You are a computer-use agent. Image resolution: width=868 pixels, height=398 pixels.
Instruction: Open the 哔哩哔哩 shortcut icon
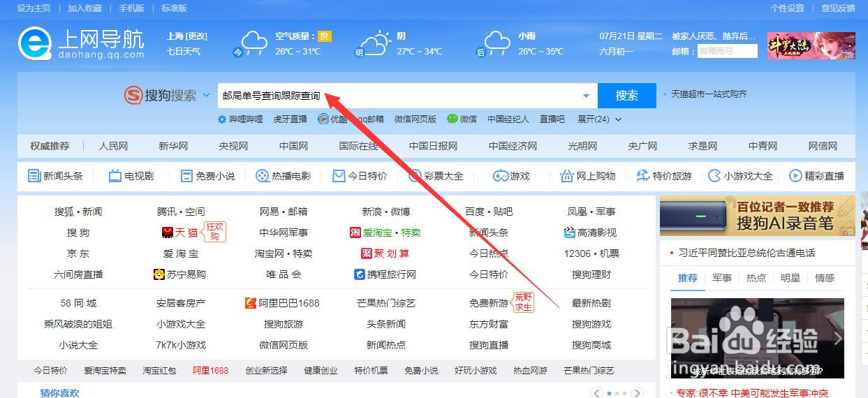point(223,119)
